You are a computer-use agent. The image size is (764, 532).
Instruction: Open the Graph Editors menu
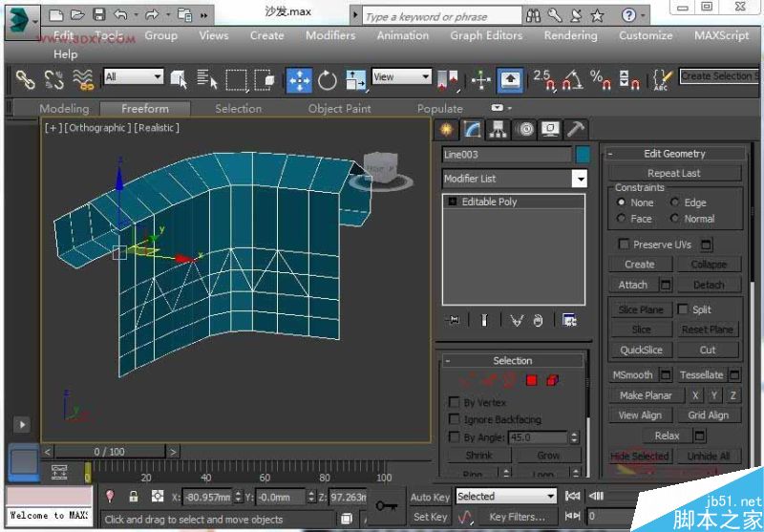486,35
